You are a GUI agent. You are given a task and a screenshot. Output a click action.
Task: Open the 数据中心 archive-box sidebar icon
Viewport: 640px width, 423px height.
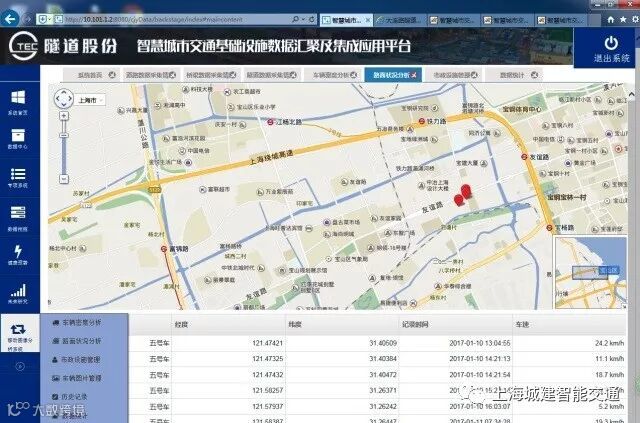(18, 135)
